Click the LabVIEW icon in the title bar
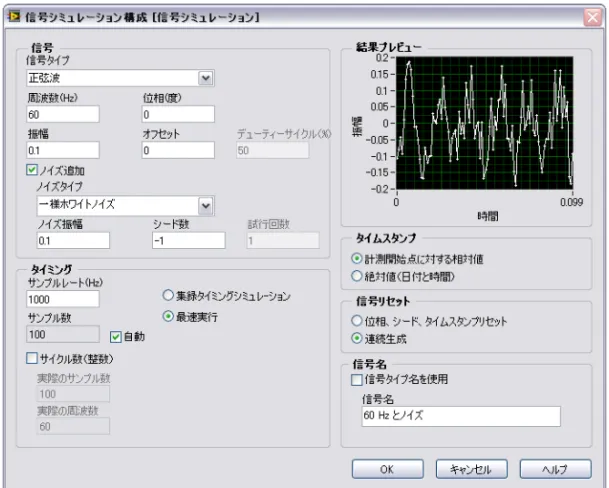Screen dimensions: 609x488 click(14, 17)
